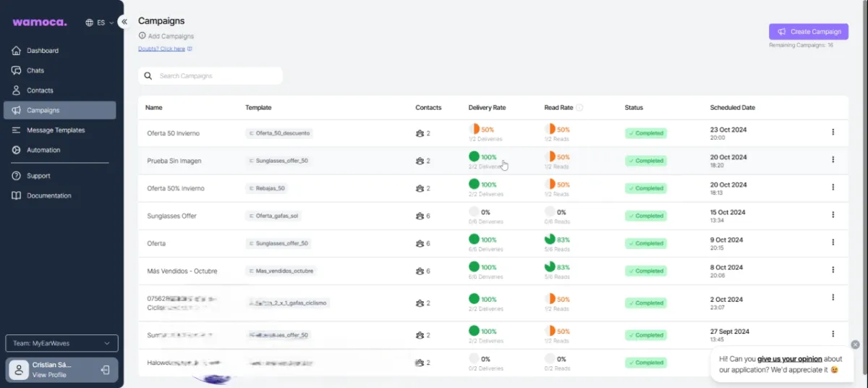
Task: Click the Read Rate info icon
Action: [x=580, y=108]
